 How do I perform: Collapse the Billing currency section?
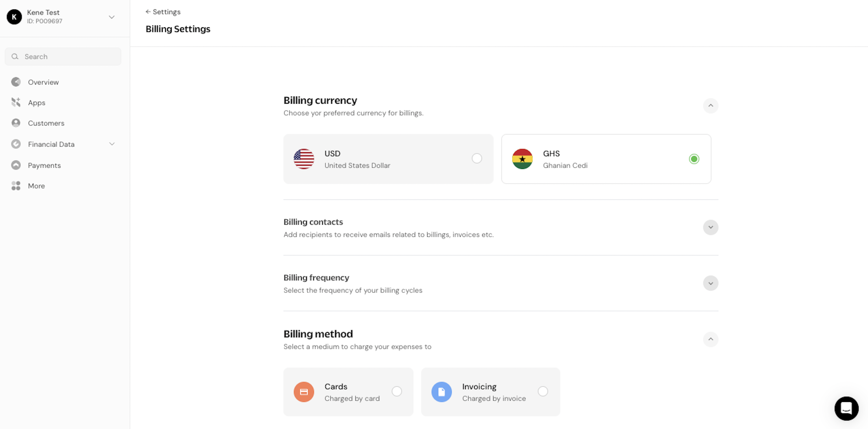(710, 106)
